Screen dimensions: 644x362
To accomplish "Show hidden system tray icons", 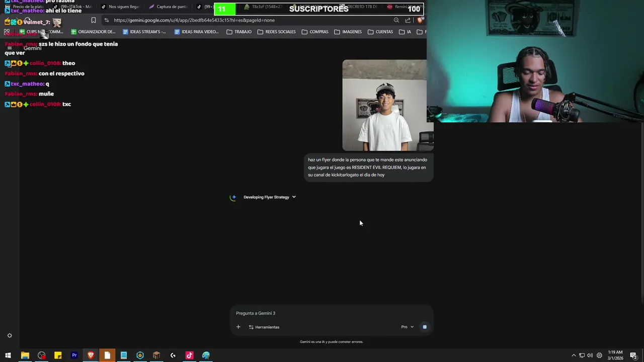I will point(574,355).
